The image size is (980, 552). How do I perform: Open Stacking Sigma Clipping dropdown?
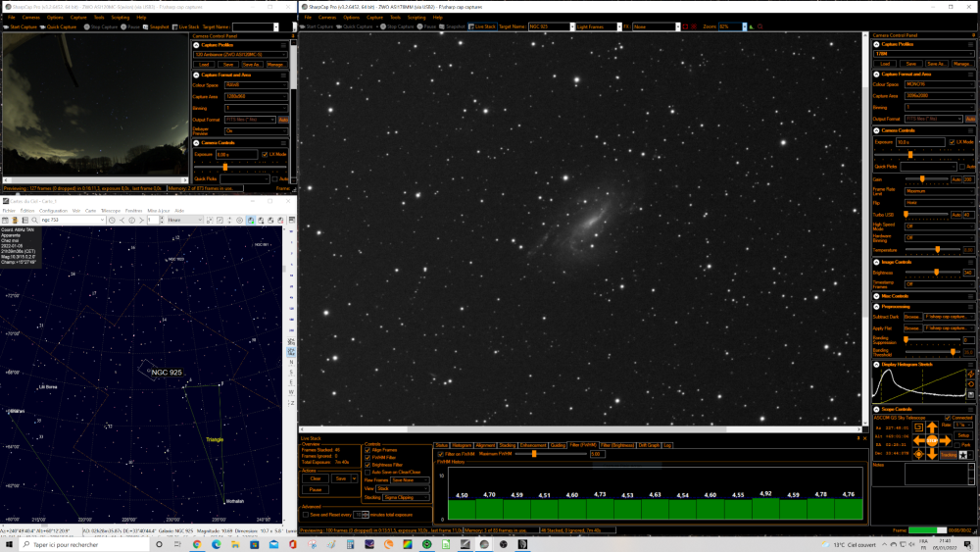(407, 498)
